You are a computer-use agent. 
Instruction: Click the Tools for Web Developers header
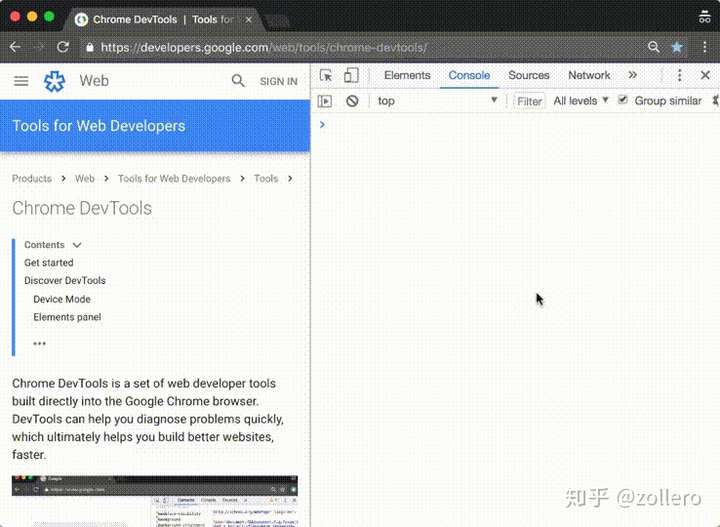[x=99, y=126]
